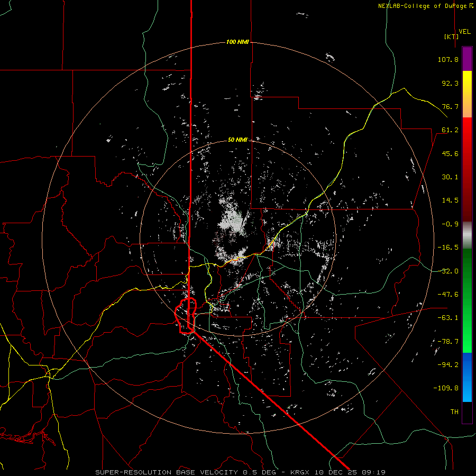Click the -47.6 legend value
This screenshot has width=476, height=476.
click(x=448, y=295)
